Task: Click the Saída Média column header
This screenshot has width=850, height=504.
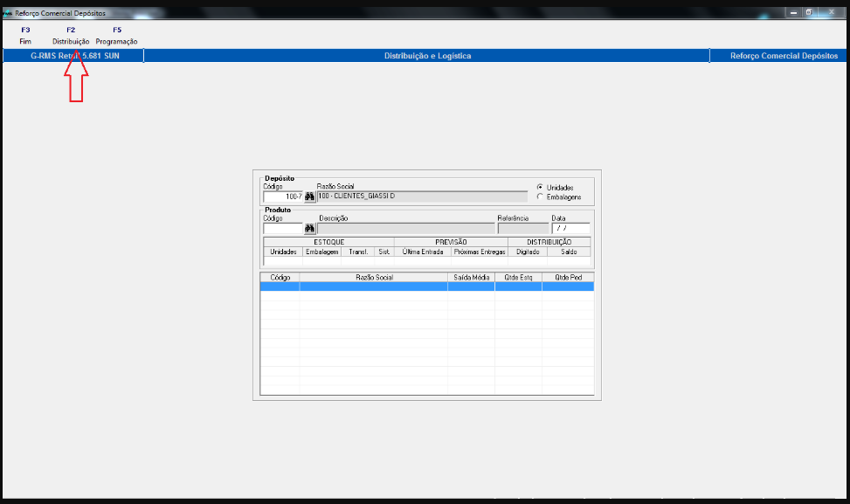Action: (471, 277)
